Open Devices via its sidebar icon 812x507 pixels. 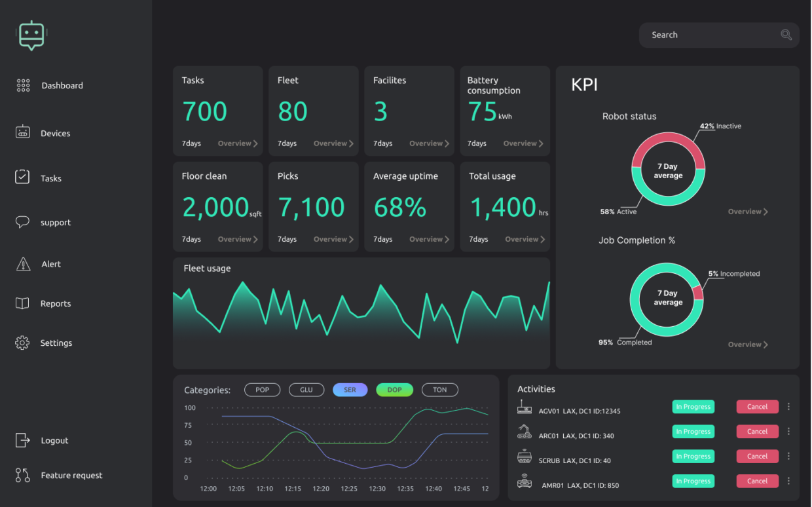tap(23, 132)
